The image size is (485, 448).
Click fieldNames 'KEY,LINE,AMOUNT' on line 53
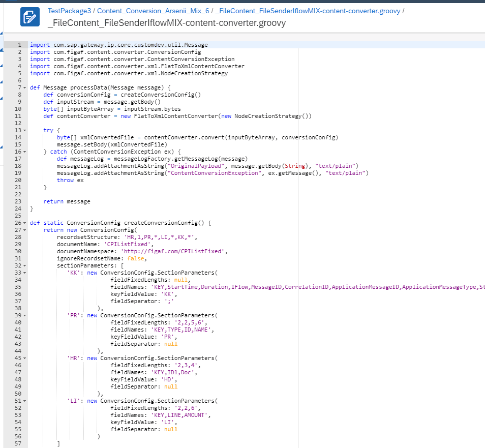179,415
